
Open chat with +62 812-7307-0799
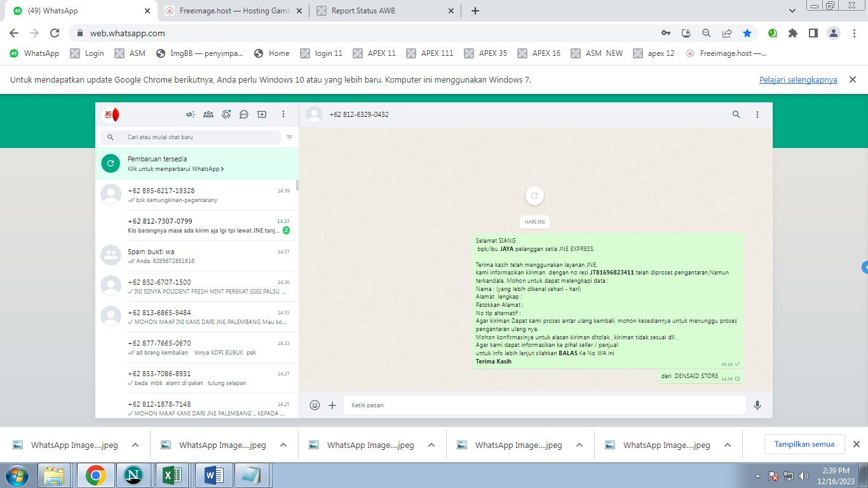click(x=197, y=226)
